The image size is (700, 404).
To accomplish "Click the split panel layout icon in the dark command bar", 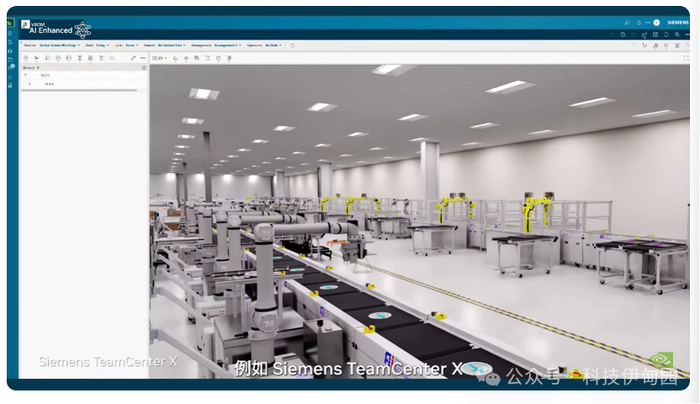I will (655, 35).
